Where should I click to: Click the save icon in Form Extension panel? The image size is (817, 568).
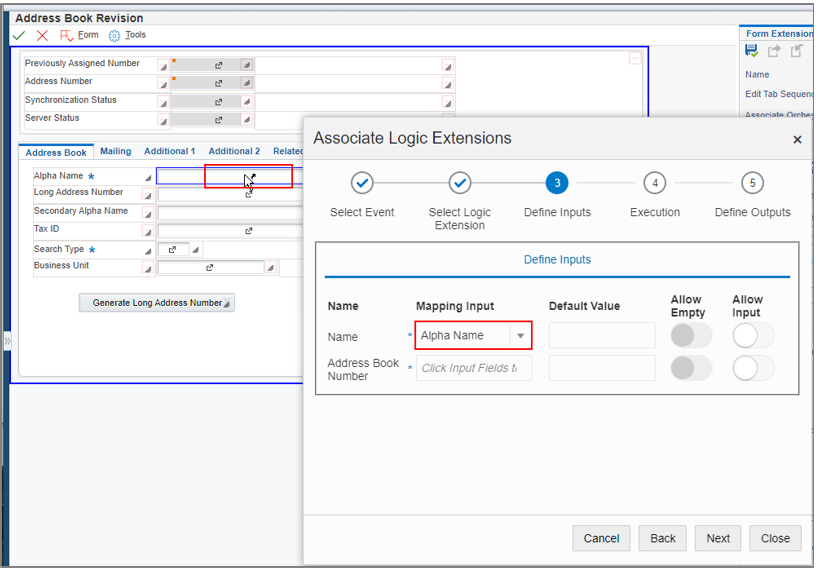[x=751, y=51]
